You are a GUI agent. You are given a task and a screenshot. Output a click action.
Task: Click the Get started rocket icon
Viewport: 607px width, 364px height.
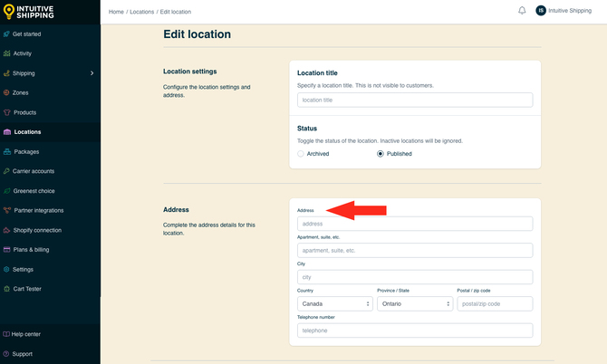point(6,34)
